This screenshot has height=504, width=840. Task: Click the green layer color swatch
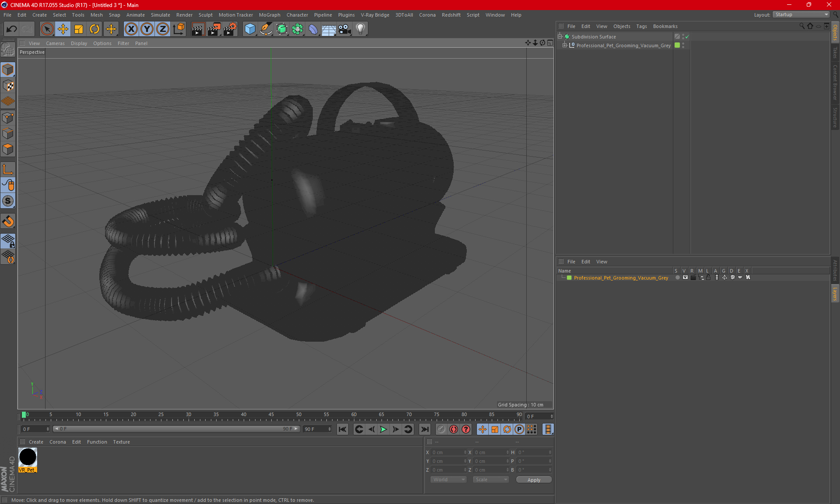pos(569,278)
